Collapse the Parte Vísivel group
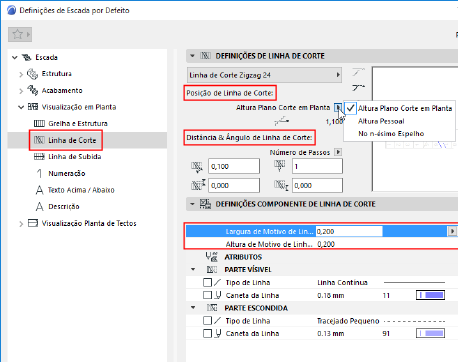 click(193, 269)
